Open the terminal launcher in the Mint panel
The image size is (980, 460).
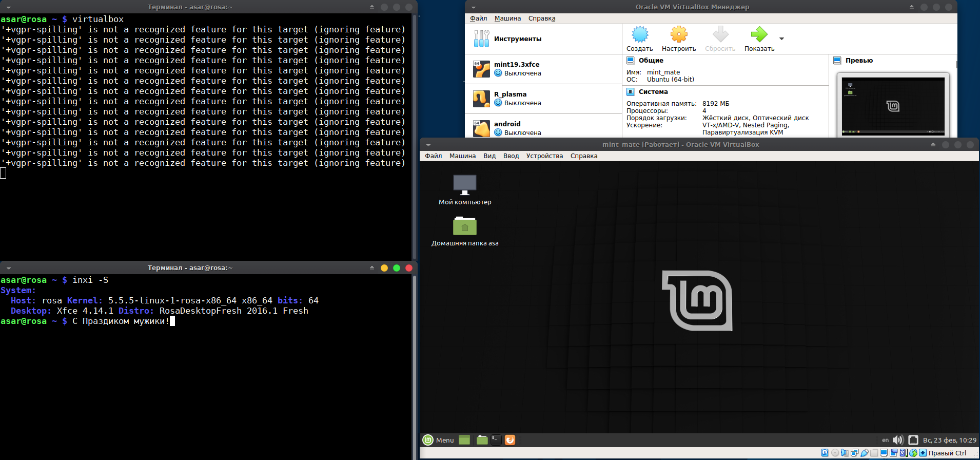[x=496, y=440]
